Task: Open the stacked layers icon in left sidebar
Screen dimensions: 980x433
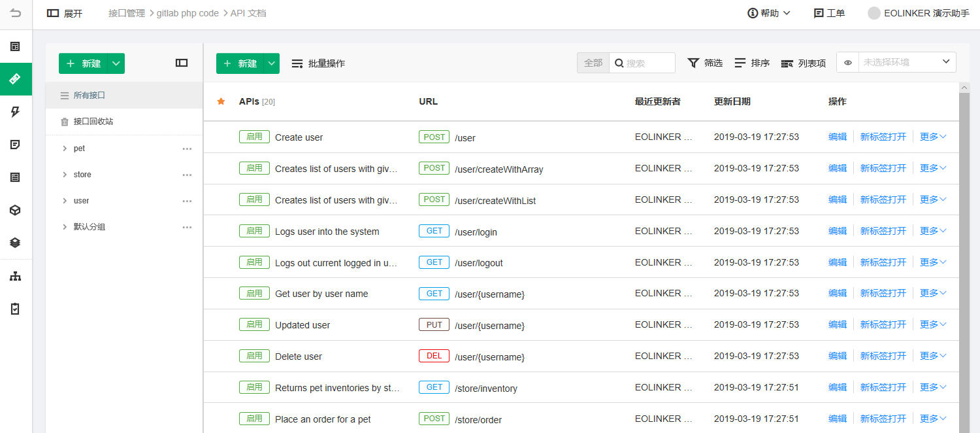Action: point(16,243)
